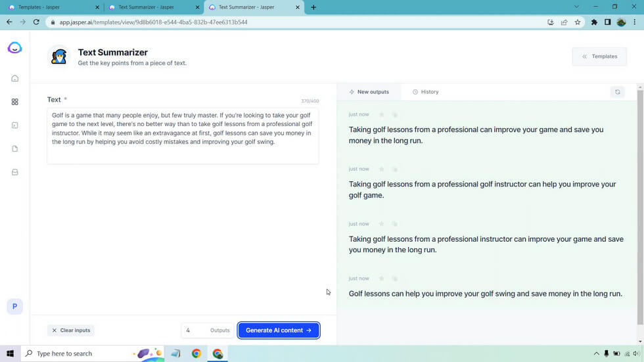The image size is (644, 362).
Task: Open the Jasper dashboard home icon
Action: 14,79
